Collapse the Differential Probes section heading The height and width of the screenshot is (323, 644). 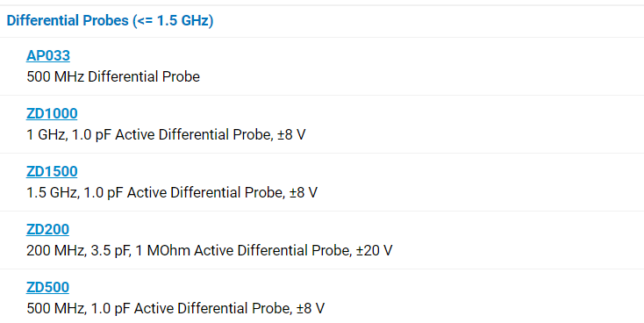click(110, 20)
